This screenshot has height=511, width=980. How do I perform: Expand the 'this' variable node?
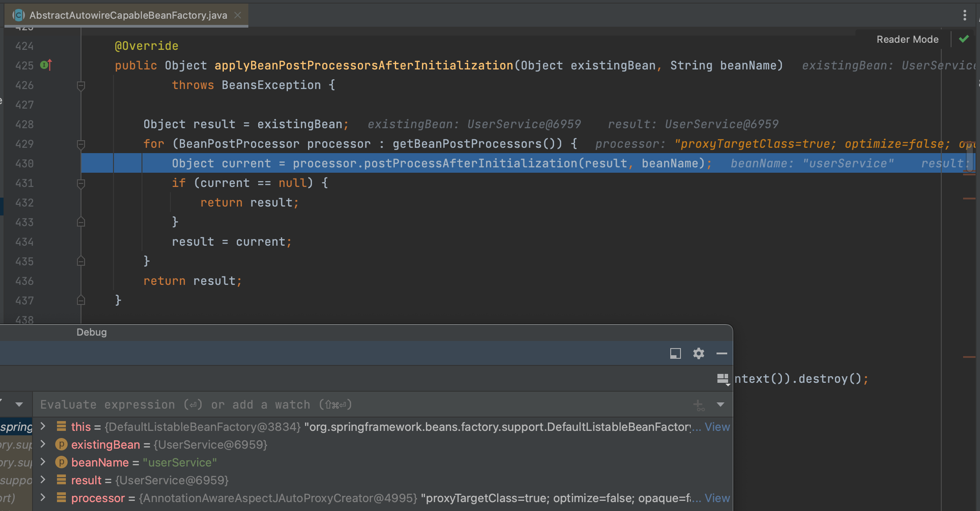(x=43, y=426)
